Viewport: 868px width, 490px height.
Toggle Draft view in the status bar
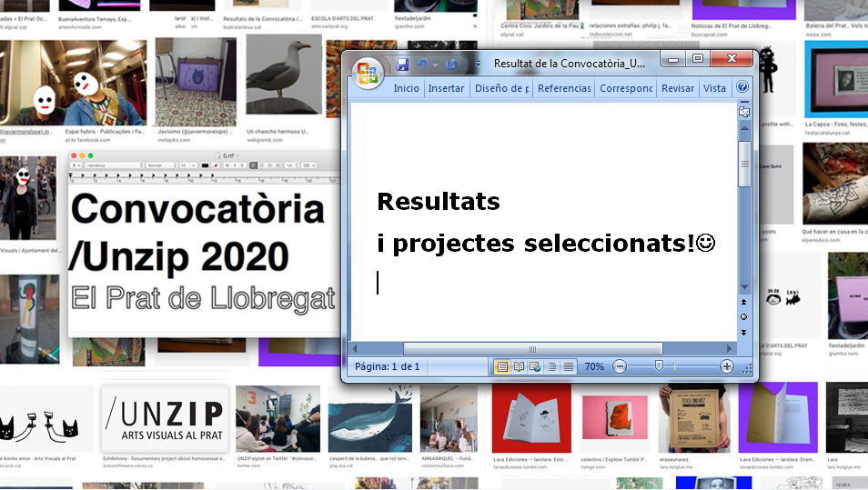569,366
